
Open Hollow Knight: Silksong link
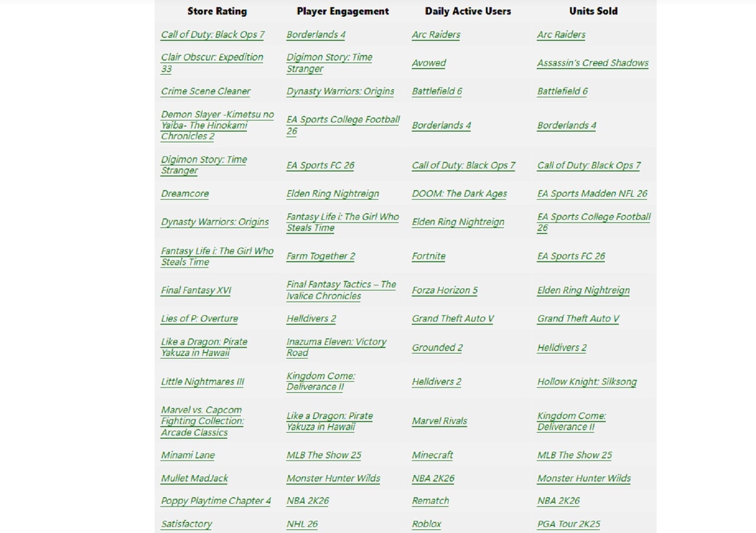[587, 382]
